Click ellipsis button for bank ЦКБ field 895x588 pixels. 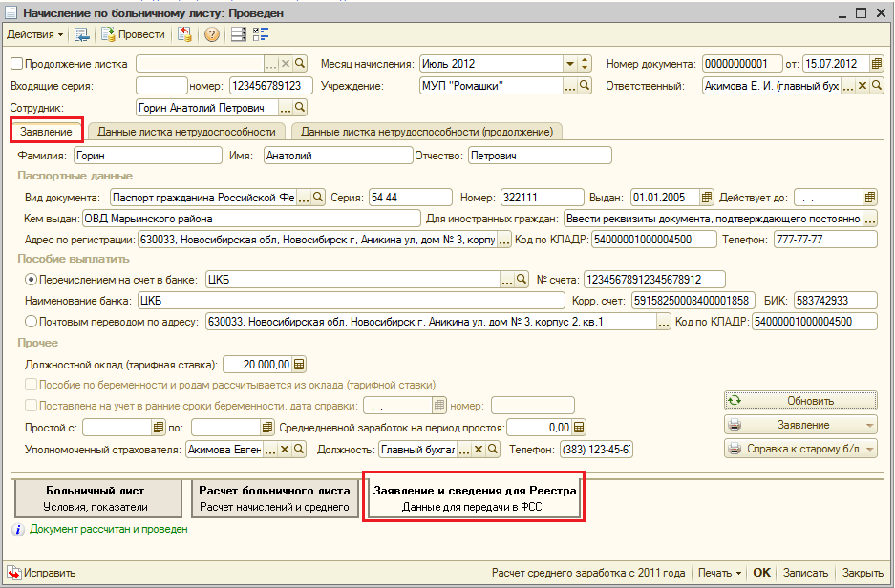[x=507, y=280]
